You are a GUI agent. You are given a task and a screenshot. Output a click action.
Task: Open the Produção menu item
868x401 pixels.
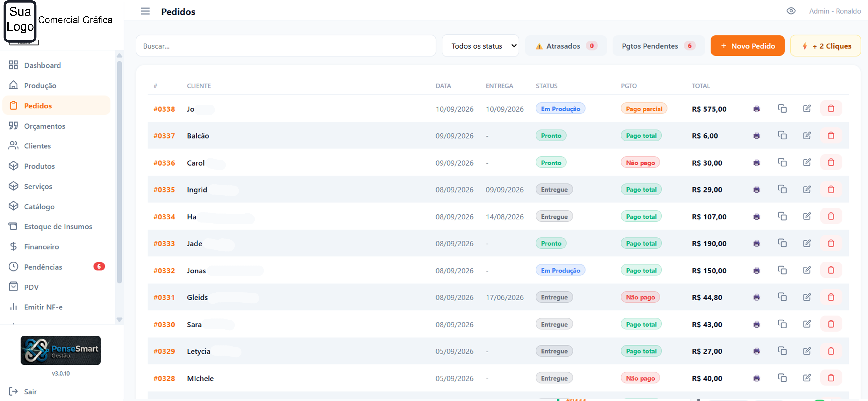coord(56,85)
